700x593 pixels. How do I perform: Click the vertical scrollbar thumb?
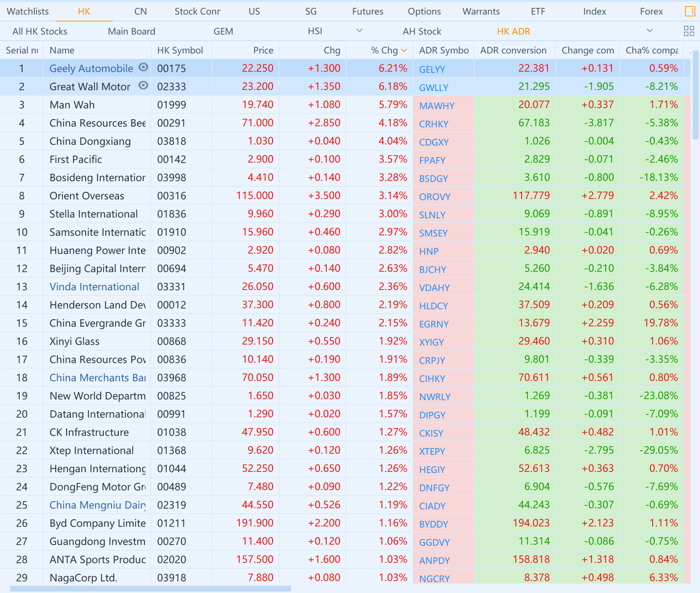pos(695,95)
